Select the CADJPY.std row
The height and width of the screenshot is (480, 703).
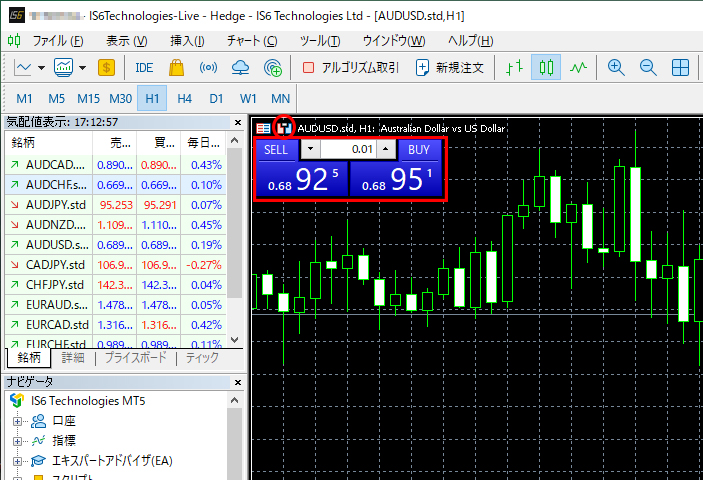115,265
